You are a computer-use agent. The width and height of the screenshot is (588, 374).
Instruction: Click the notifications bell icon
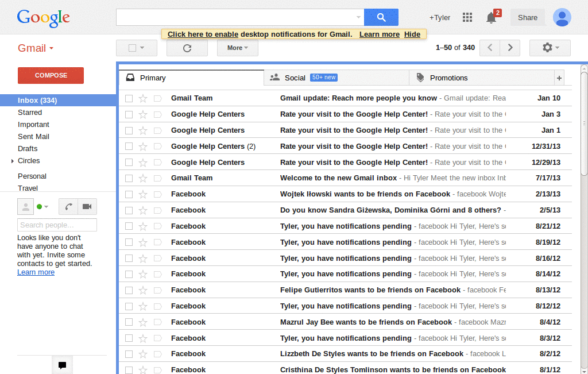pos(491,18)
